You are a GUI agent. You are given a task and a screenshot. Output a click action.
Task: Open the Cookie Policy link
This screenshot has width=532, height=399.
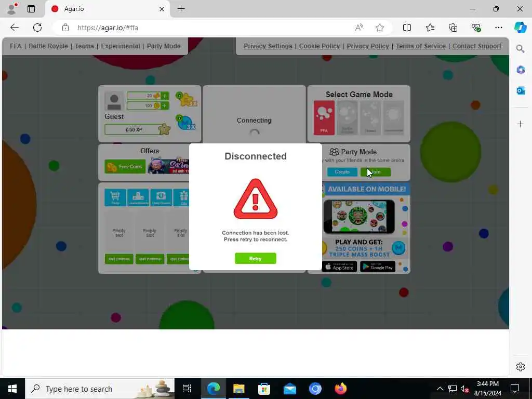tap(320, 46)
